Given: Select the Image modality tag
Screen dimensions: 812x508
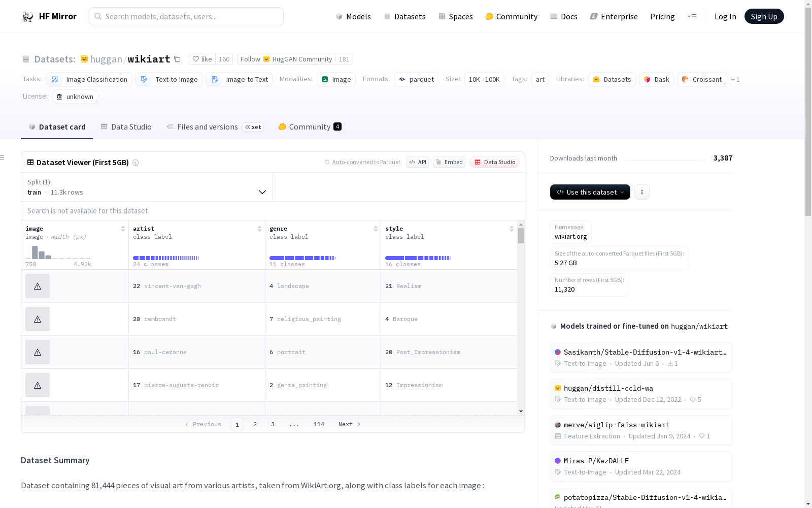Looking at the screenshot, I should pyautogui.click(x=336, y=79).
